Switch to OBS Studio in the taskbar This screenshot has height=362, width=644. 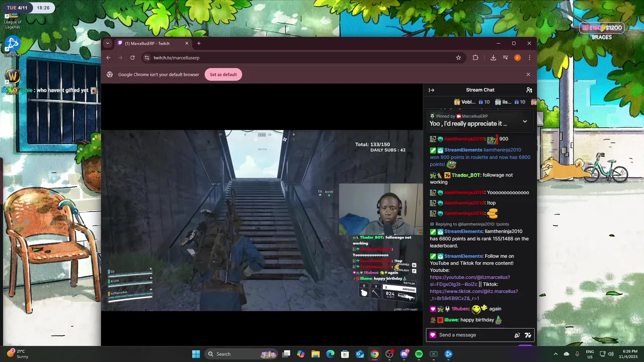(x=389, y=354)
